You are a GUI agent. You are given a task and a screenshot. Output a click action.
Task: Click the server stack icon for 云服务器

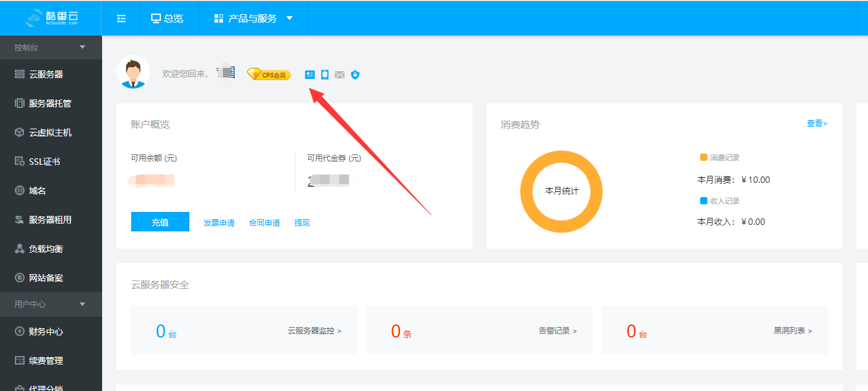pos(19,74)
